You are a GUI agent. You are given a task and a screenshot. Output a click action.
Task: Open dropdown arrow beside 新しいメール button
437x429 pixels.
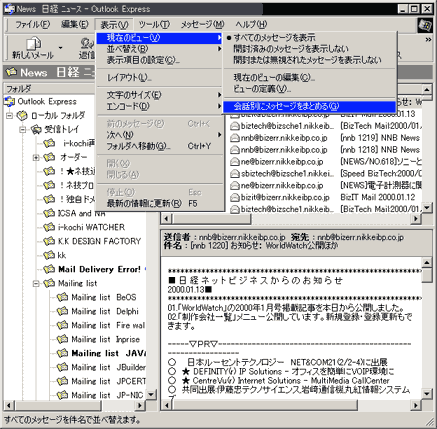coord(60,48)
